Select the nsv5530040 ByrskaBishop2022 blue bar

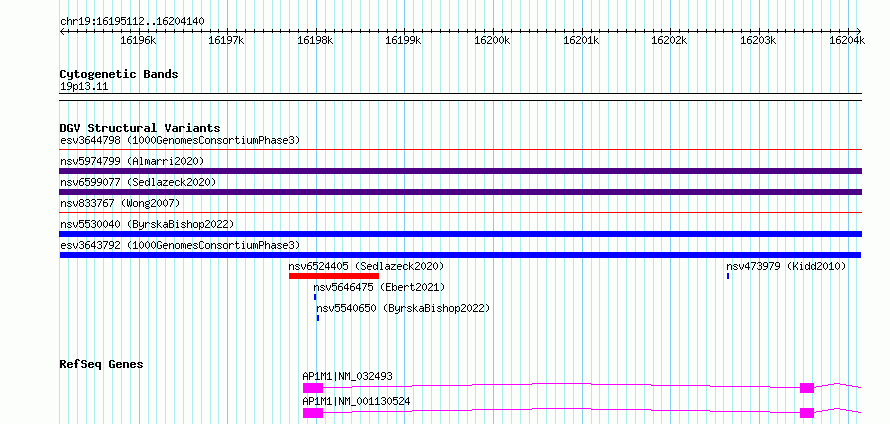pos(460,234)
